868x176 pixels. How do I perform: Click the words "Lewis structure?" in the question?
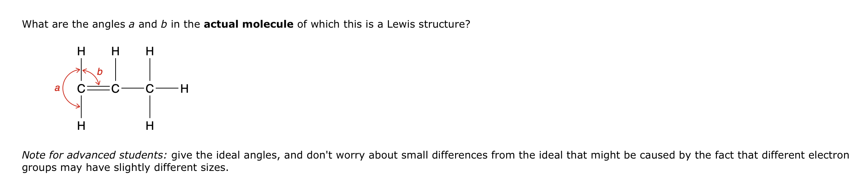tap(428, 24)
